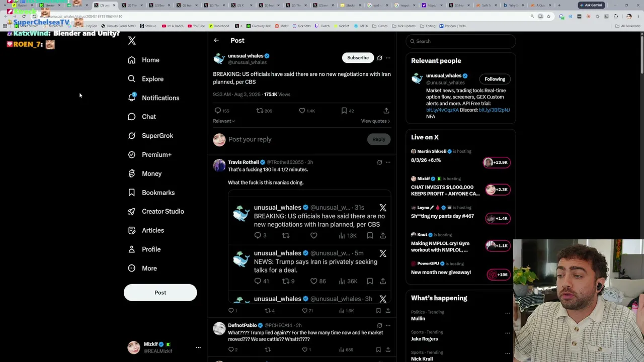Click the Creator Studio rocket icon
This screenshot has width=644, height=362.
tap(132, 211)
